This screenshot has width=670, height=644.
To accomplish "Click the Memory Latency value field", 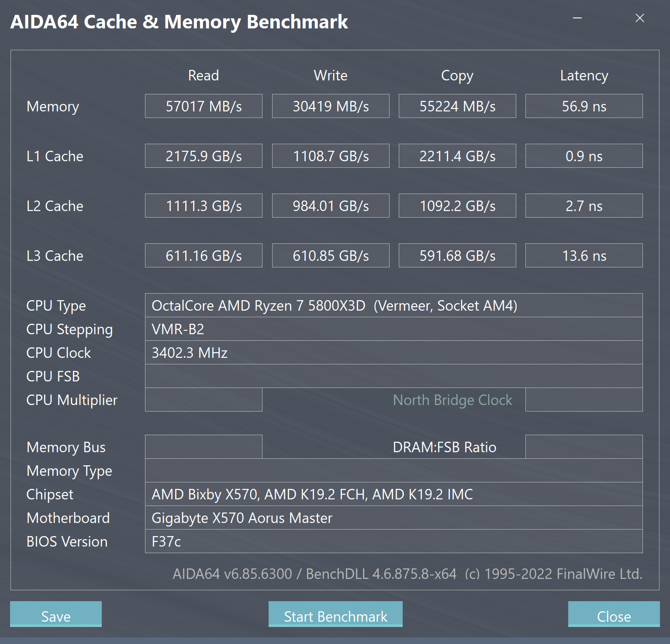I will pyautogui.click(x=584, y=106).
